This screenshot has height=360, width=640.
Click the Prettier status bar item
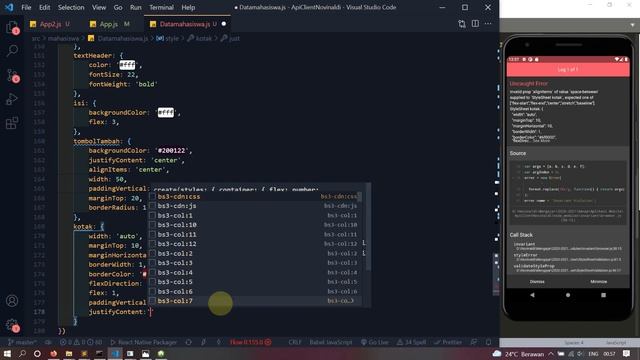[448, 342]
